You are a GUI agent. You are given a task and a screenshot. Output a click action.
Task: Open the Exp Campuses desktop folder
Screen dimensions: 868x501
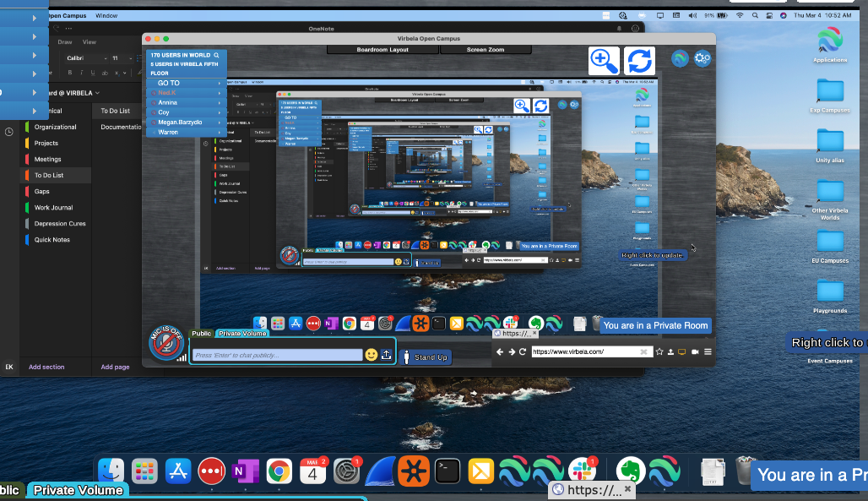pos(830,95)
